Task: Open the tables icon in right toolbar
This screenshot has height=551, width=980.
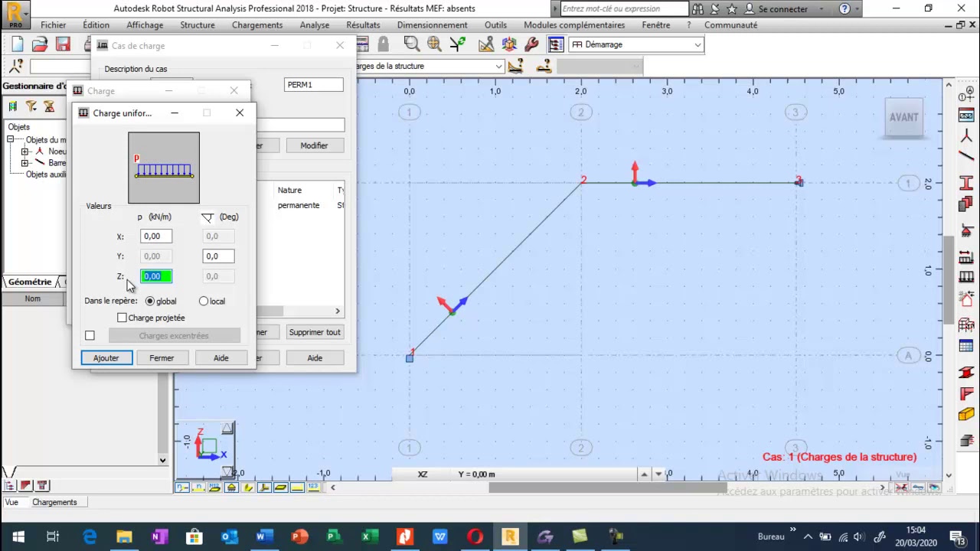Action: [966, 347]
